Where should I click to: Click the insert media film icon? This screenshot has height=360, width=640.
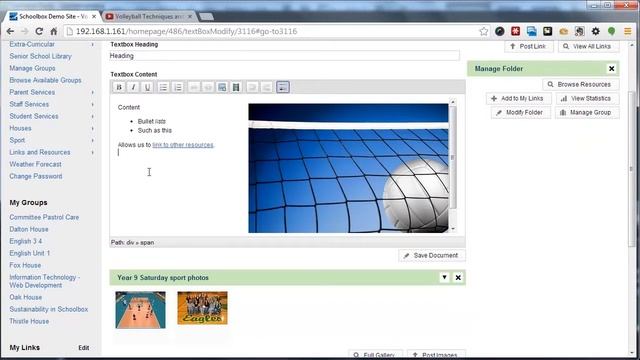tap(236, 87)
